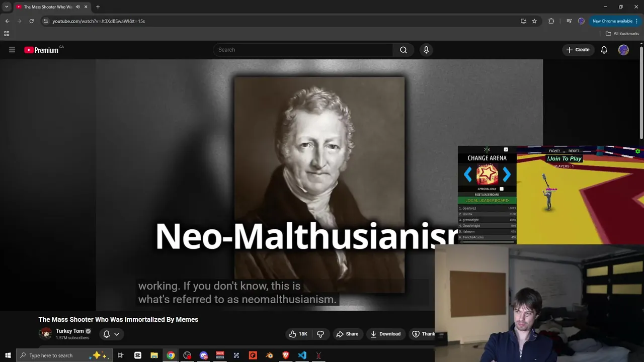Click the star arena preview thumbnail
Viewport: 644px width, 362px height.
[487, 174]
